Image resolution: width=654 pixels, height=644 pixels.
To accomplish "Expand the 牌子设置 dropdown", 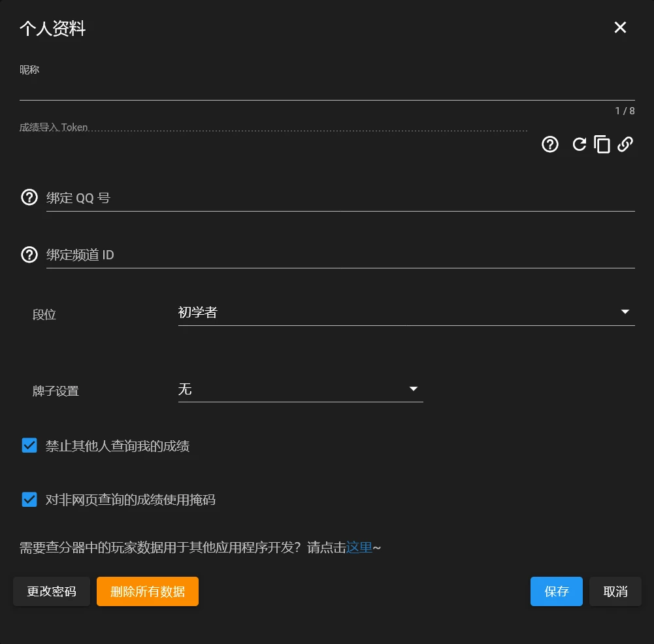I will 300,389.
